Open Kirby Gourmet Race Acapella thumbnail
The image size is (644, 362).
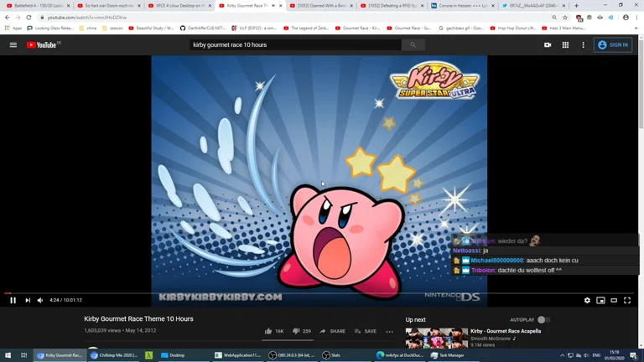point(436,338)
